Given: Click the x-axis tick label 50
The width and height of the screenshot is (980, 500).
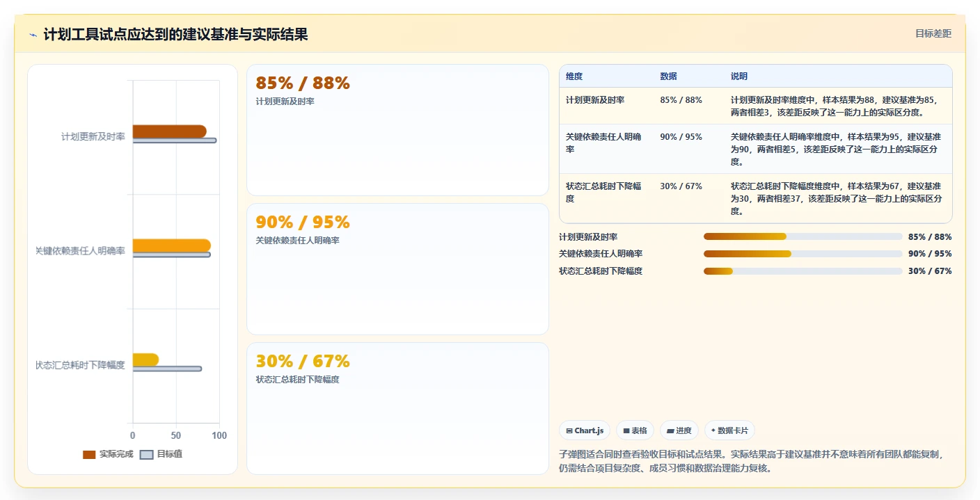Looking at the screenshot, I should [x=176, y=436].
